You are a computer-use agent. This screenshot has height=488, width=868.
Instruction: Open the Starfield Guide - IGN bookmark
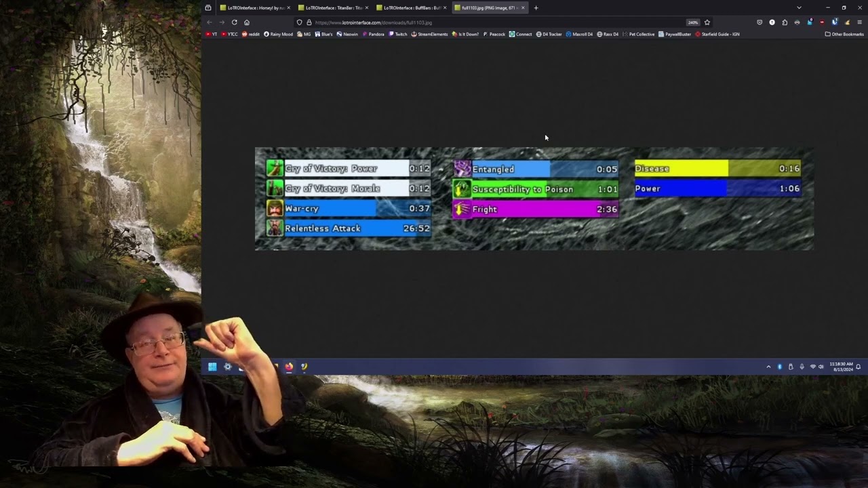(717, 34)
